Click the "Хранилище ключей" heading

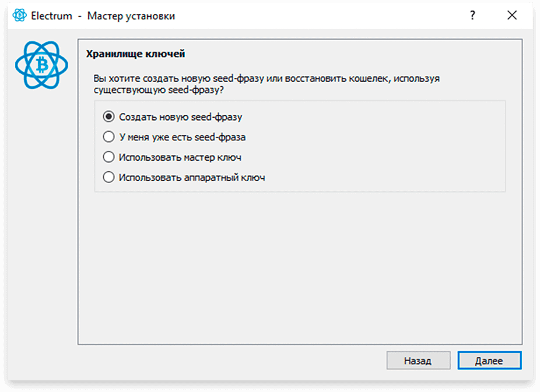point(135,54)
